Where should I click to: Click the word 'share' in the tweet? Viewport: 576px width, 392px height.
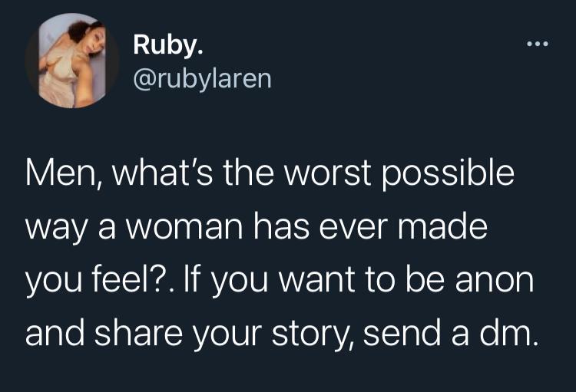(138, 332)
